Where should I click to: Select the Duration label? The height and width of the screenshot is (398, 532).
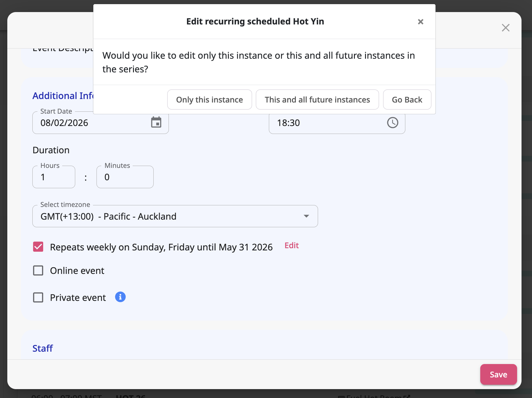click(51, 150)
